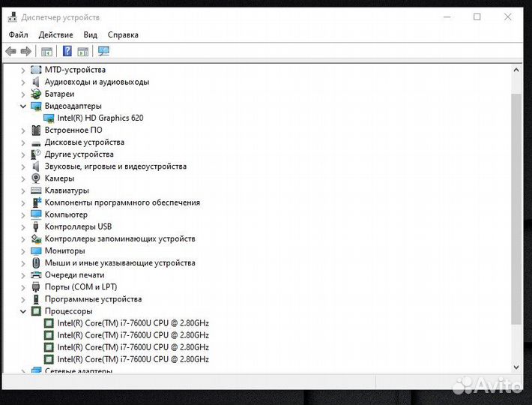Viewport: 532px width, 405px height.
Task: Expand the Контроллеры USB node
Action: [22, 227]
